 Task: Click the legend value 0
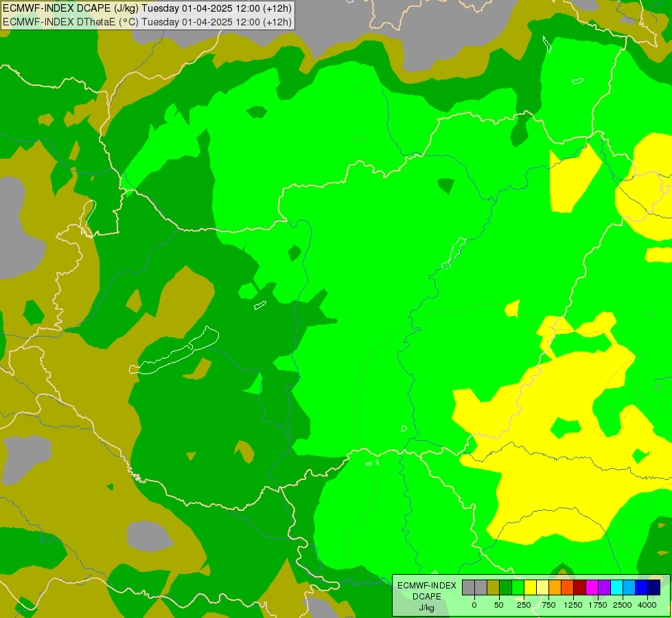474,605
